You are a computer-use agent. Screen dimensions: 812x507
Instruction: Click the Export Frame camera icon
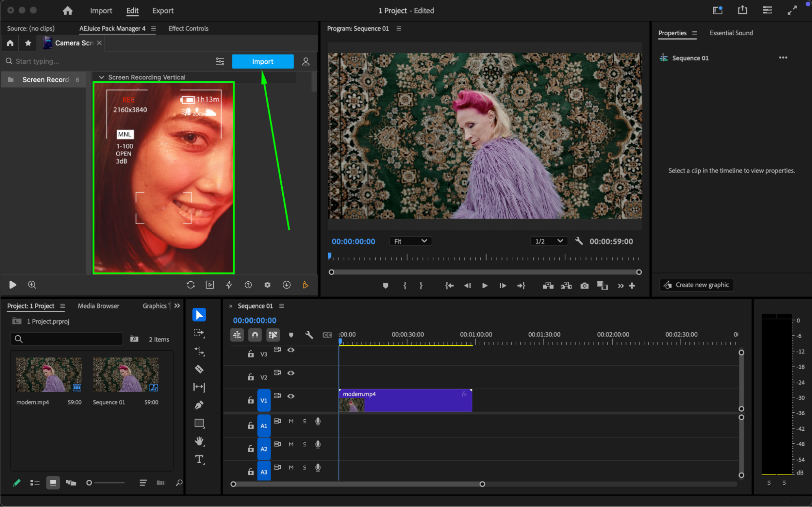pyautogui.click(x=584, y=286)
